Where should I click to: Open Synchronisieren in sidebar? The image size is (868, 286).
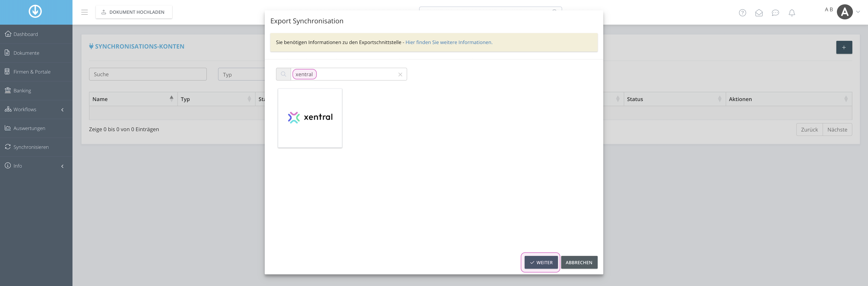(x=36, y=147)
